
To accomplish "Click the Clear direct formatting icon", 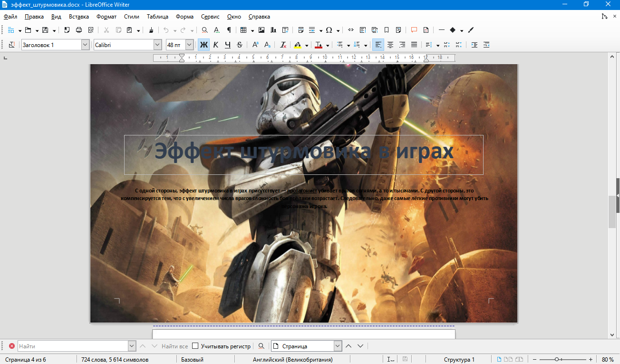I will pos(283,45).
